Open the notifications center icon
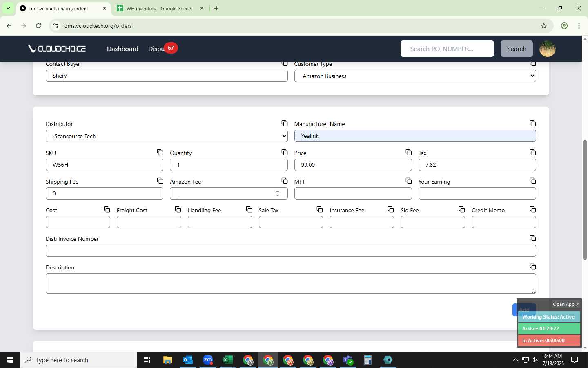The image size is (588, 368). point(575,360)
